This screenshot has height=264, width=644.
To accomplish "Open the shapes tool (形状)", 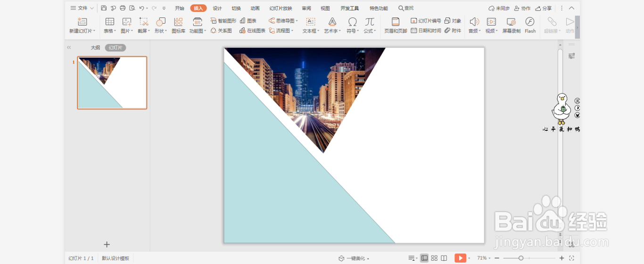I will [x=161, y=26].
